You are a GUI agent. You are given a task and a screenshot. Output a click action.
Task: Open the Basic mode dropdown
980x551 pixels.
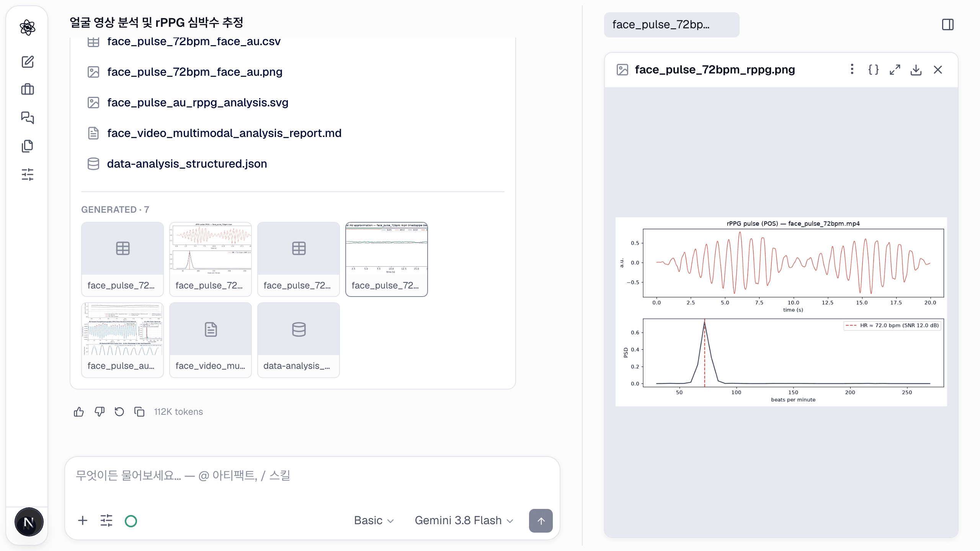click(374, 520)
